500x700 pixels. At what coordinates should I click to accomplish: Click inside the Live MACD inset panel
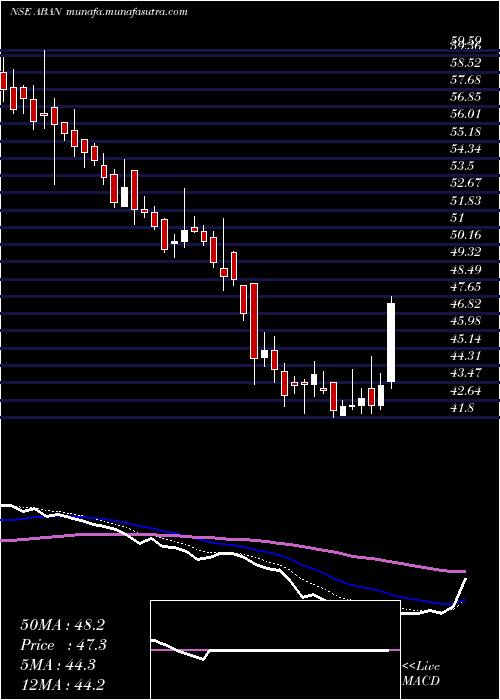coord(275,650)
